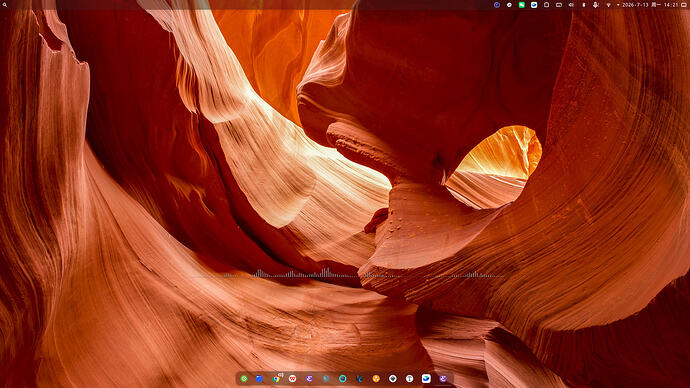Open the WPS Office dock icon
This screenshot has height=388, width=690.
pos(292,378)
